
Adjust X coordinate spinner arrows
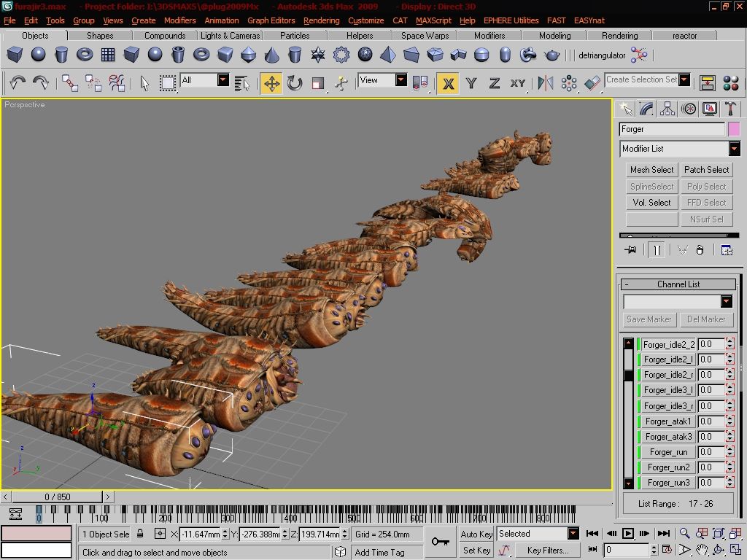[x=225, y=534]
